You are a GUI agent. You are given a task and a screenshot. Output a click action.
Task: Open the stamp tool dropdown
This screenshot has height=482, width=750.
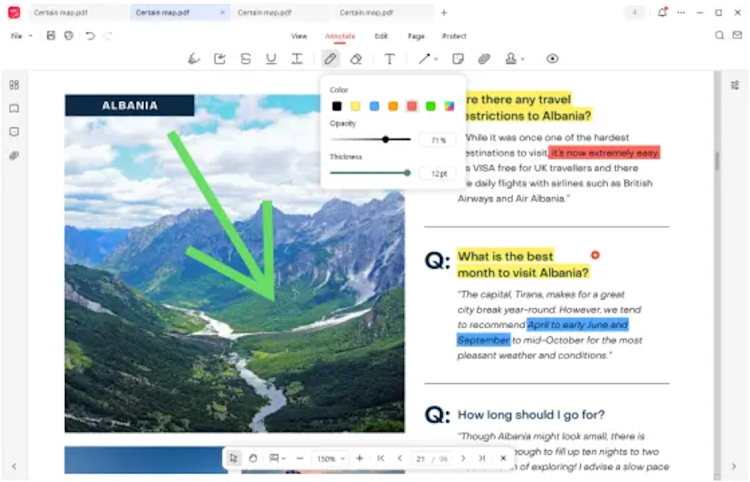[522, 59]
